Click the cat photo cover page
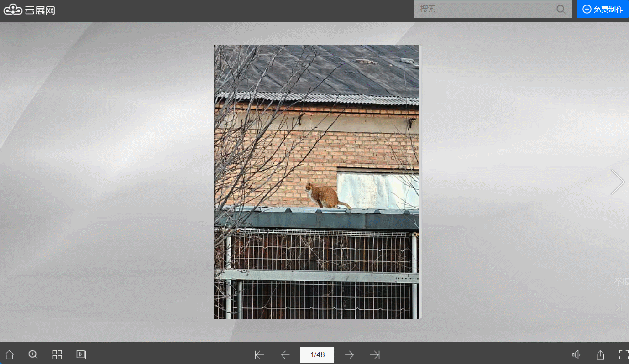This screenshot has height=364, width=629. click(317, 182)
